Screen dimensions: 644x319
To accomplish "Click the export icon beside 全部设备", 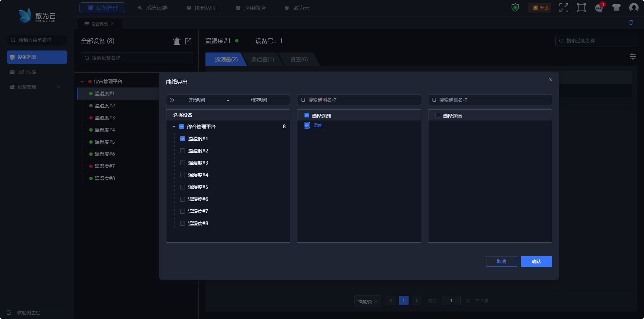I will click(188, 41).
